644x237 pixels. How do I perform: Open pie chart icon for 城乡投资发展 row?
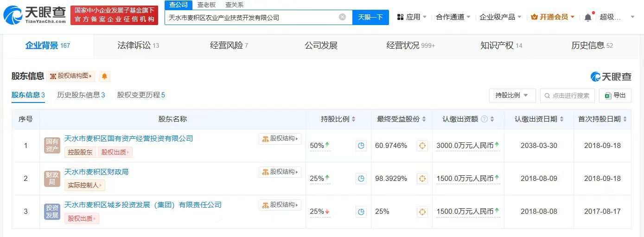pos(361,211)
